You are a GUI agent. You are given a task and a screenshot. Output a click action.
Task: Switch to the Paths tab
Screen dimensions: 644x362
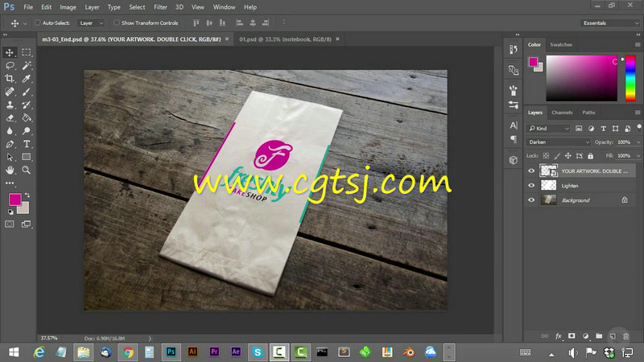tap(588, 112)
